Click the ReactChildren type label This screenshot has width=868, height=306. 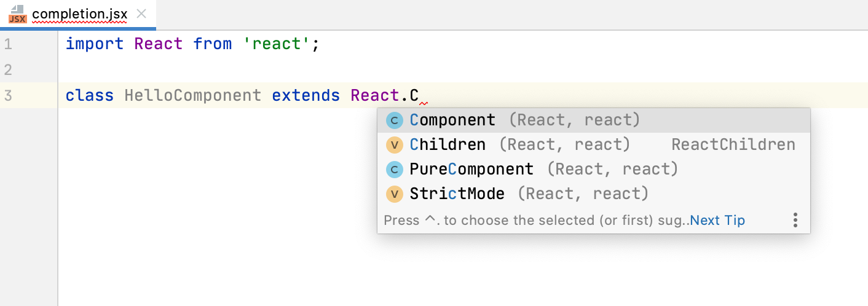point(733,145)
